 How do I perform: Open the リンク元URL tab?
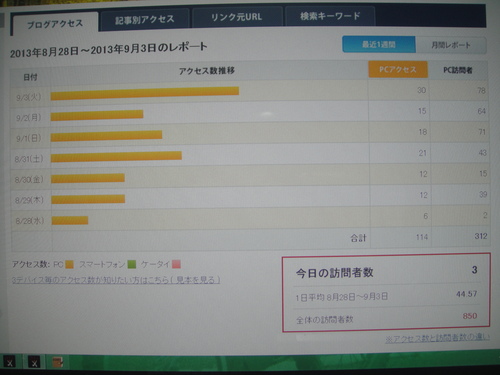pyautogui.click(x=237, y=17)
